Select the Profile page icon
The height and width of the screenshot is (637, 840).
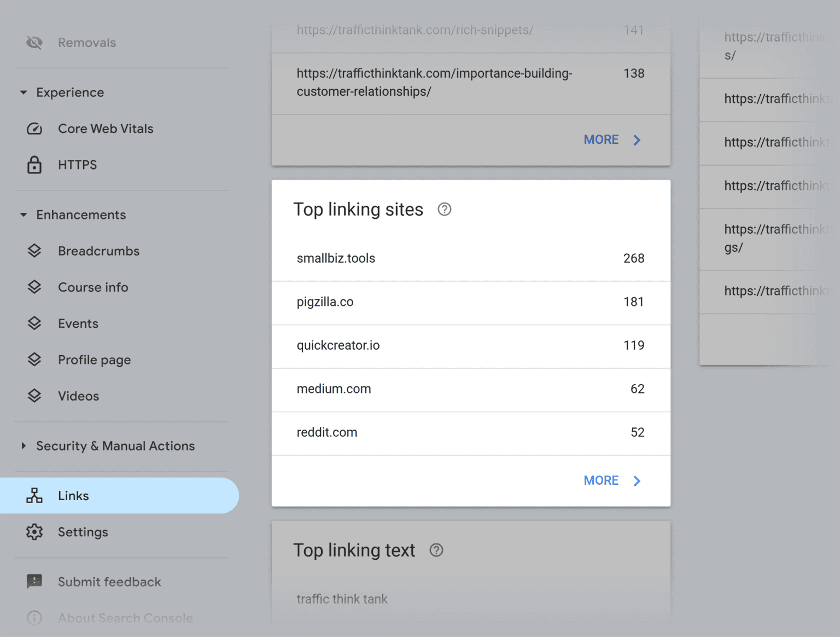[x=34, y=360]
